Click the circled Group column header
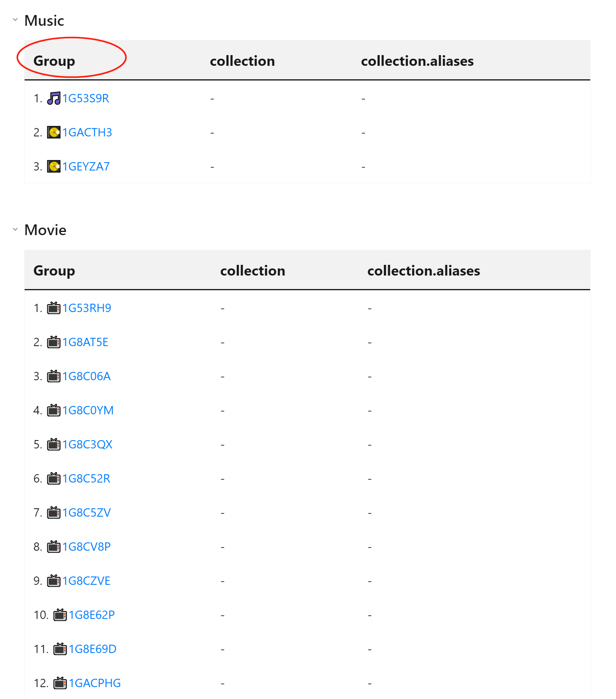 tap(54, 61)
